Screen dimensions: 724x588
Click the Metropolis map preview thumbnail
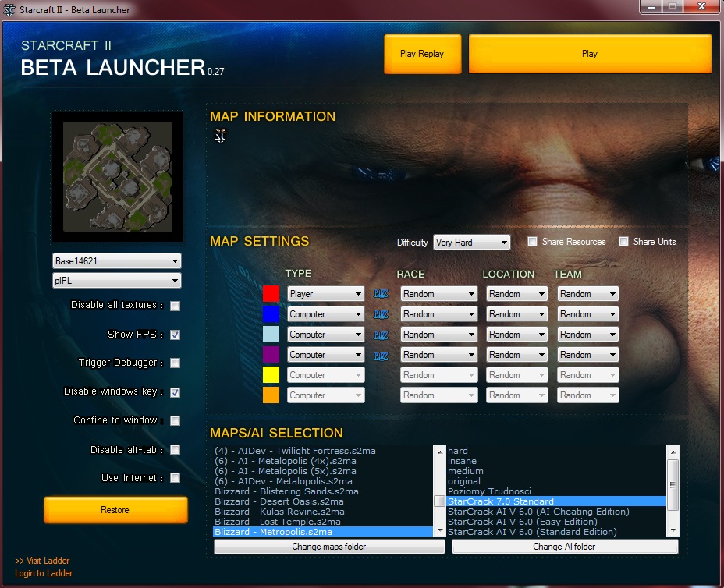click(118, 177)
